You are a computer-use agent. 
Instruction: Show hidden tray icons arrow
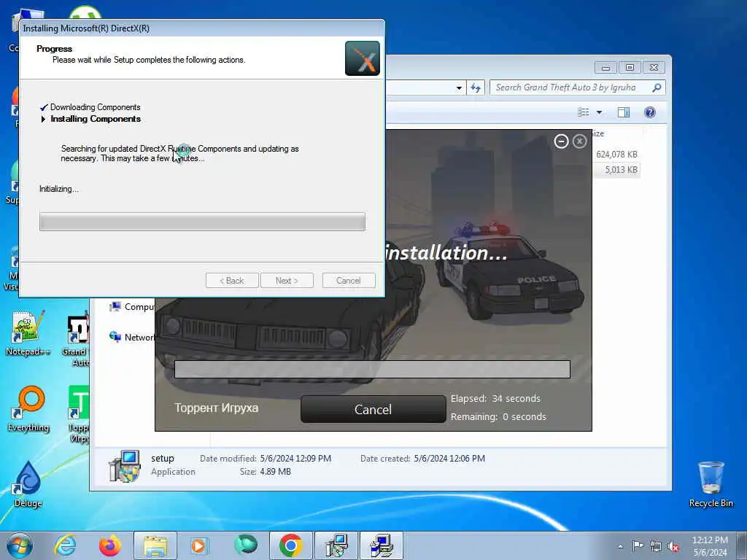click(x=620, y=546)
